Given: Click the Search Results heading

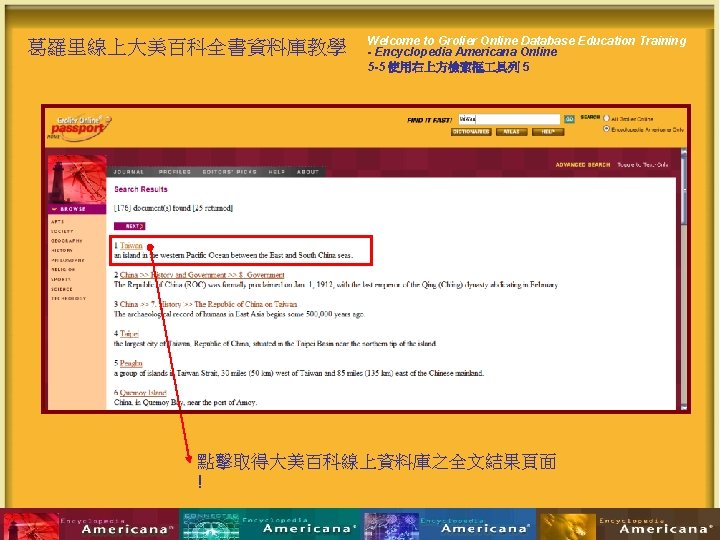Looking at the screenshot, I should [x=141, y=189].
